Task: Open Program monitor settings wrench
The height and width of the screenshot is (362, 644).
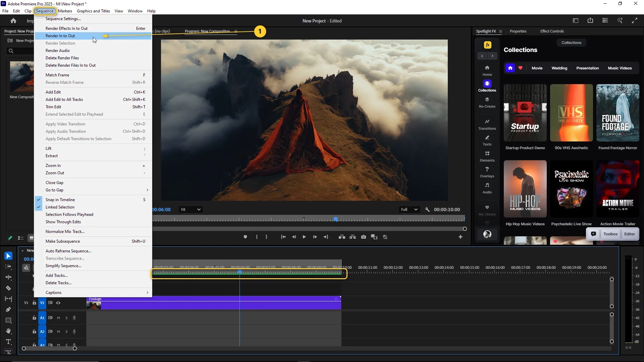Action: pyautogui.click(x=427, y=209)
